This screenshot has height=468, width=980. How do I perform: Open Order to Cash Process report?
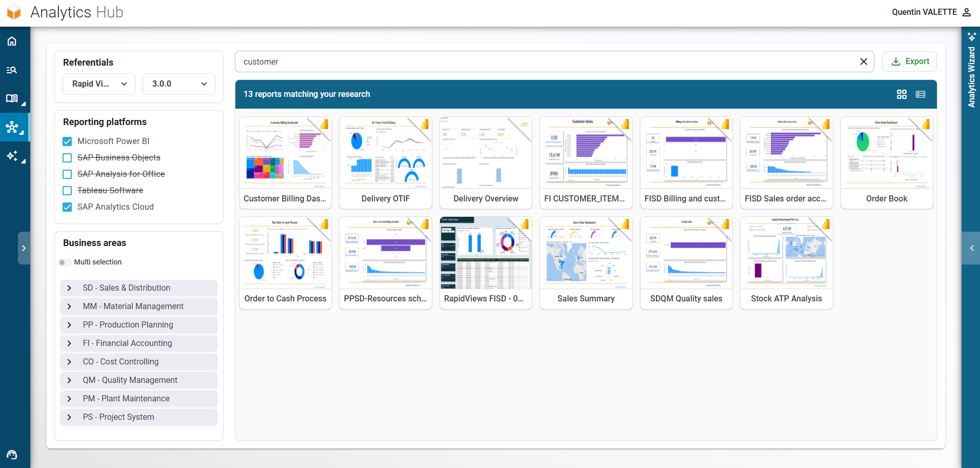click(285, 263)
